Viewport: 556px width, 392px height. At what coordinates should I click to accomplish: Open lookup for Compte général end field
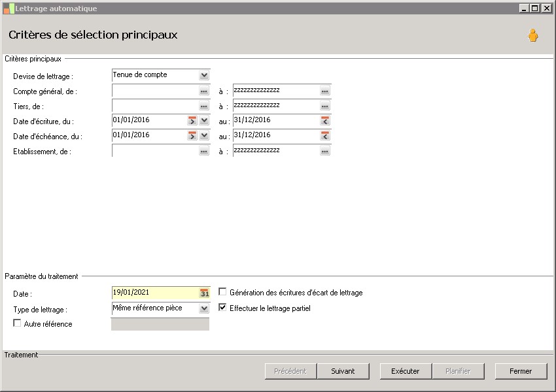[324, 91]
